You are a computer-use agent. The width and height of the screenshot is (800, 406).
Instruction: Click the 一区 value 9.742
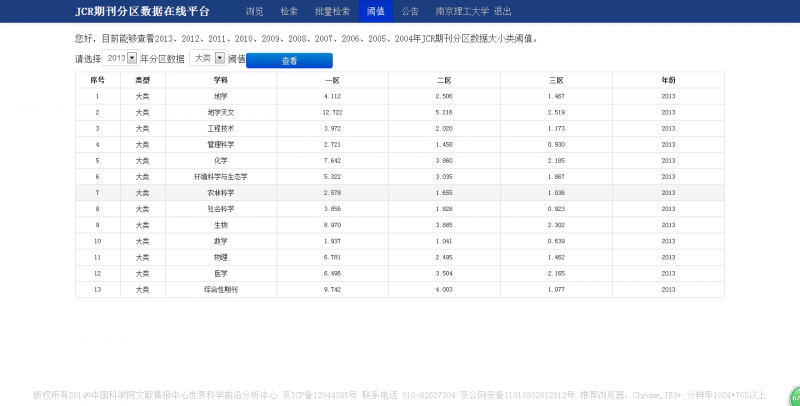pyautogui.click(x=332, y=290)
